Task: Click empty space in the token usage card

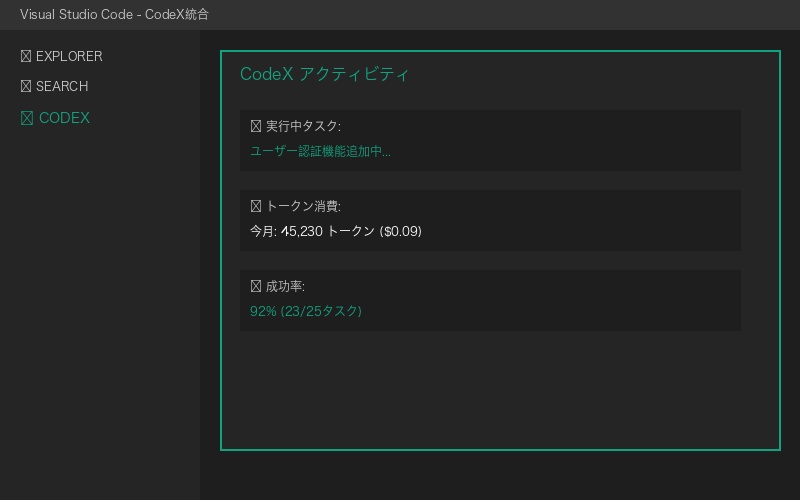Action: [x=600, y=220]
